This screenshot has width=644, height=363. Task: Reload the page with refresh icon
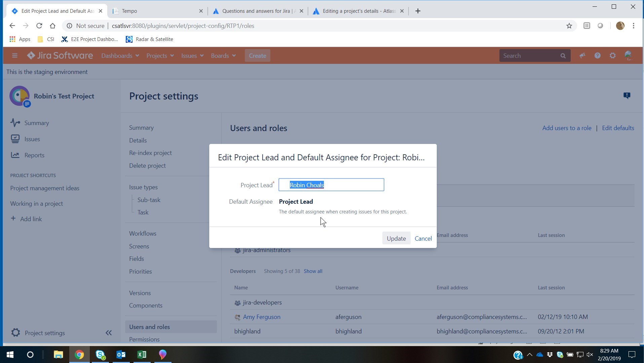point(39,26)
